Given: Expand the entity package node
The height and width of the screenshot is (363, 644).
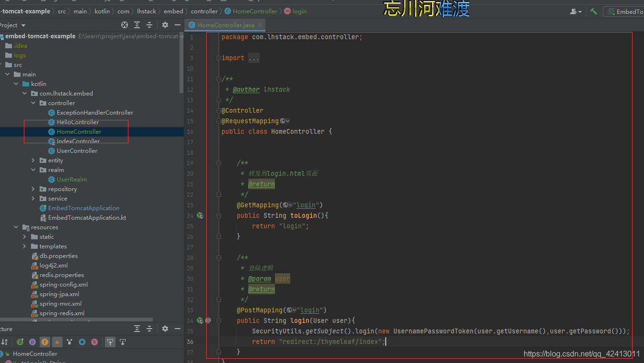Looking at the screenshot, I should [x=33, y=160].
